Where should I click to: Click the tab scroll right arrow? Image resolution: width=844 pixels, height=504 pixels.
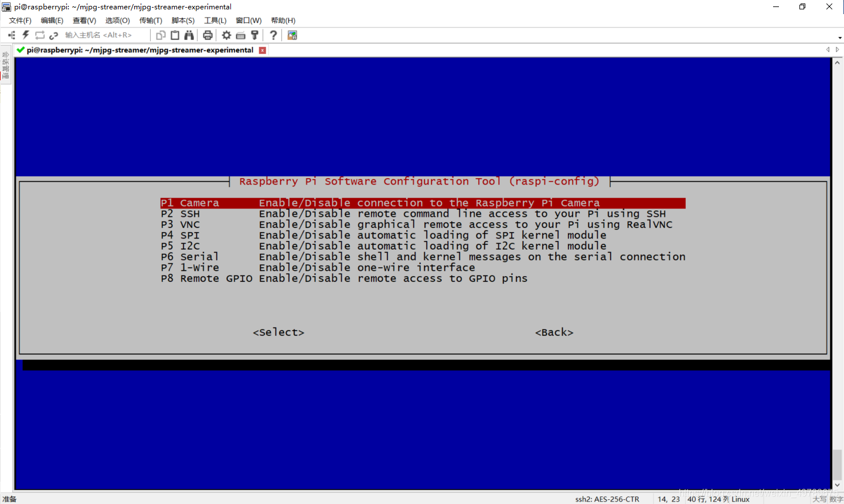[x=838, y=50]
